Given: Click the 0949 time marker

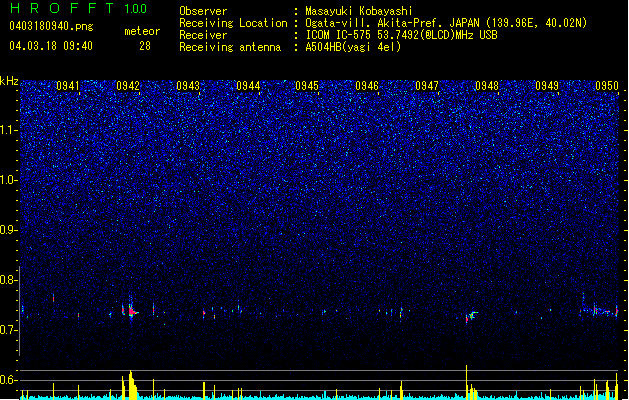Looking at the screenshot, I should point(547,86).
